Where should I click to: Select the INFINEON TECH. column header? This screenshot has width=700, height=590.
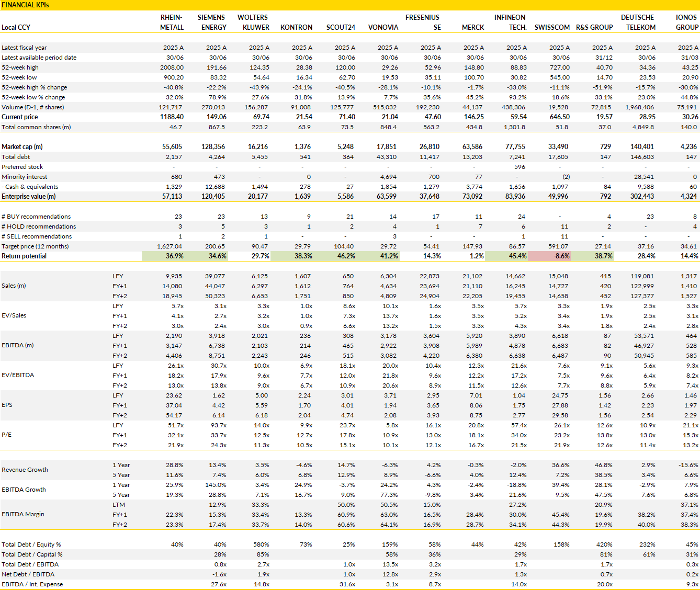click(511, 22)
